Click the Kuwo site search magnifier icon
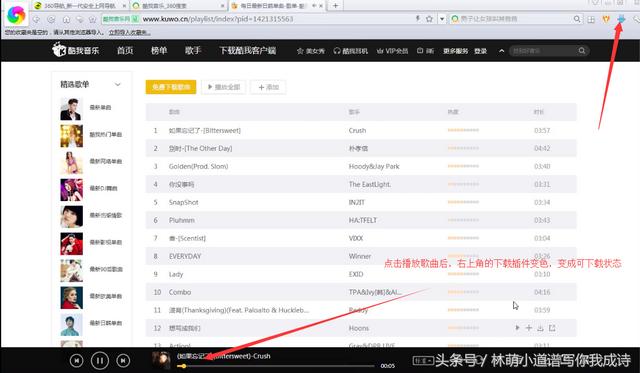Viewport: 640px width, 373px height. pyautogui.click(x=582, y=51)
